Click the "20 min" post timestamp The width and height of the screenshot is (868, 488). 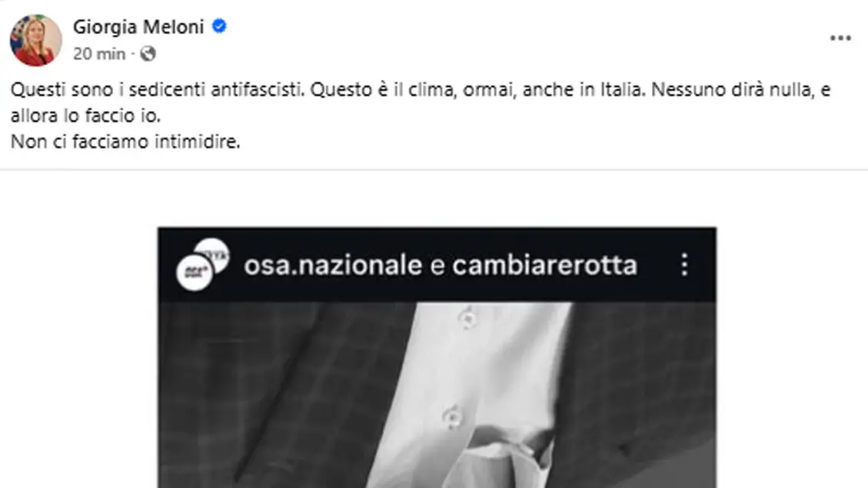tap(99, 54)
